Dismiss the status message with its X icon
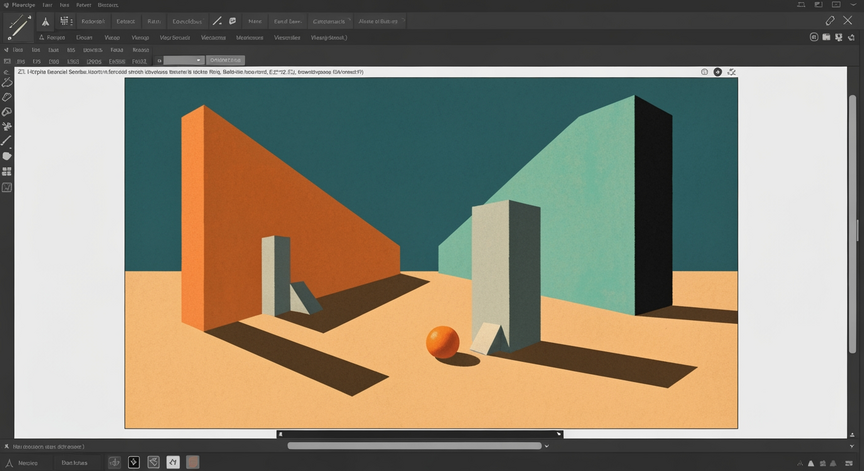The width and height of the screenshot is (864, 471). tap(7, 446)
